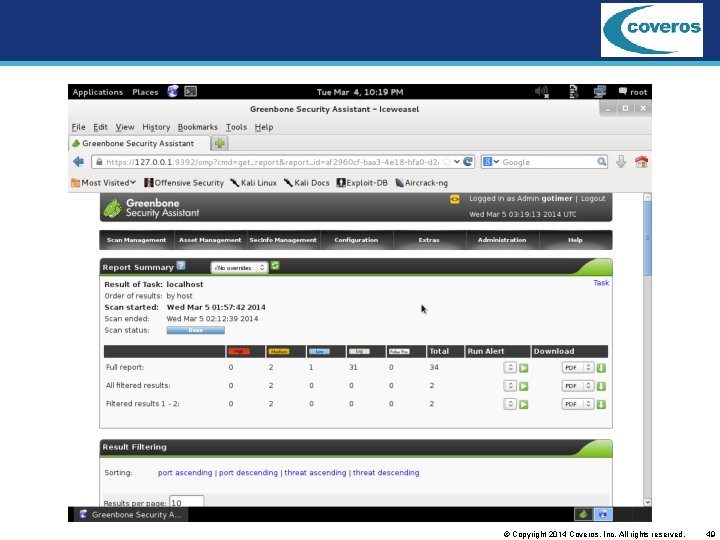Run alert for All filtered results row

click(523, 386)
